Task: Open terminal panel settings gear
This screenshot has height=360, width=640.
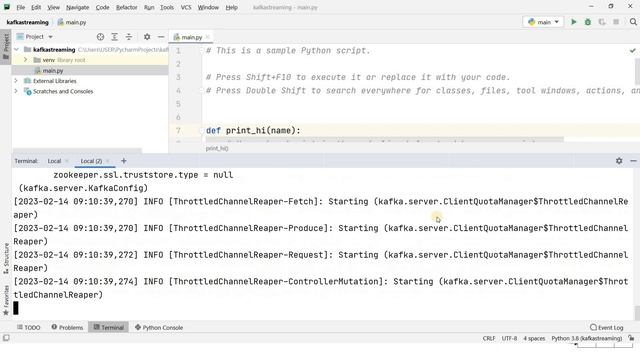Action: [619, 161]
